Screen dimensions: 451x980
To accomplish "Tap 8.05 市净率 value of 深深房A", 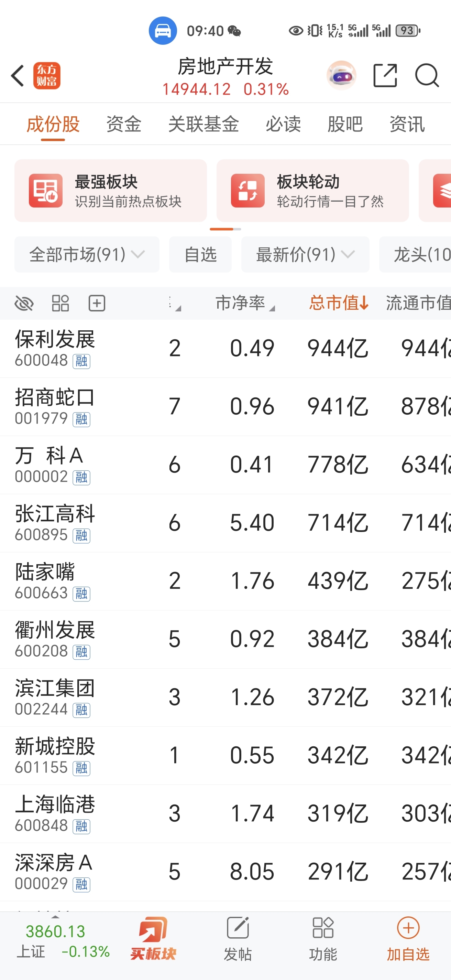I will click(252, 872).
